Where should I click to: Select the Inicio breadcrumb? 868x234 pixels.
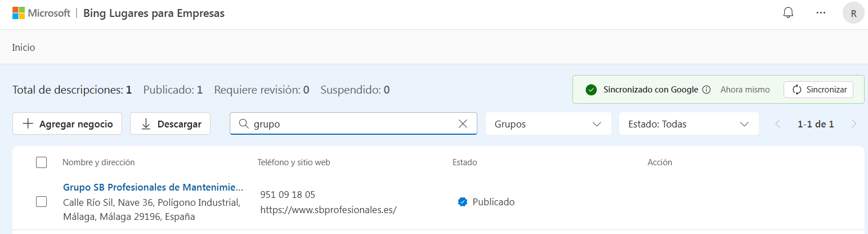point(24,47)
